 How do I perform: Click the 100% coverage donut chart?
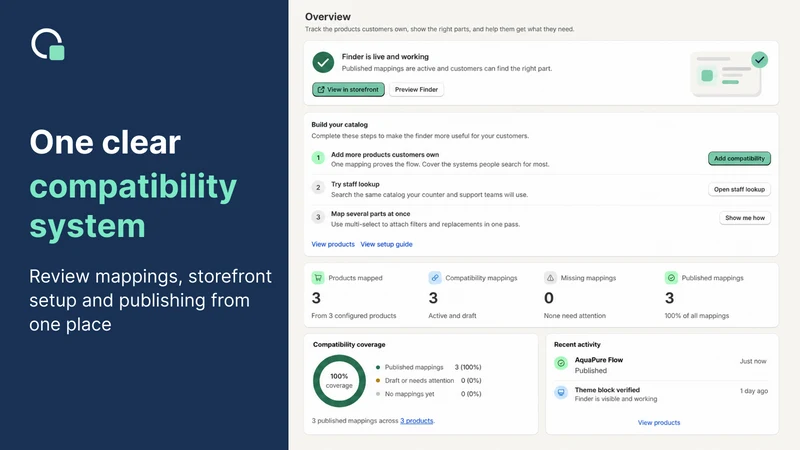339,381
